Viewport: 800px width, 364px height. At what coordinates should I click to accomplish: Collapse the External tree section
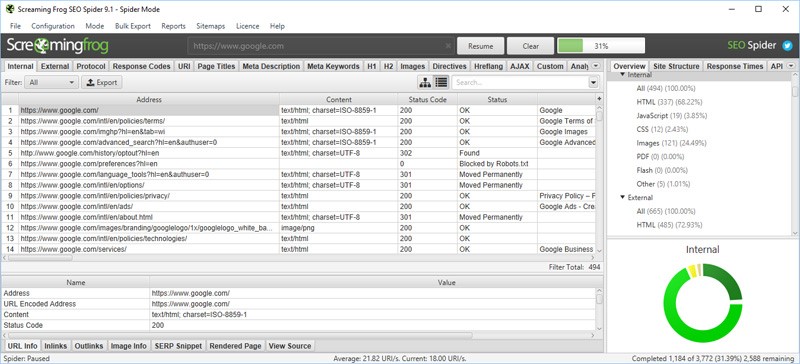tap(622, 198)
